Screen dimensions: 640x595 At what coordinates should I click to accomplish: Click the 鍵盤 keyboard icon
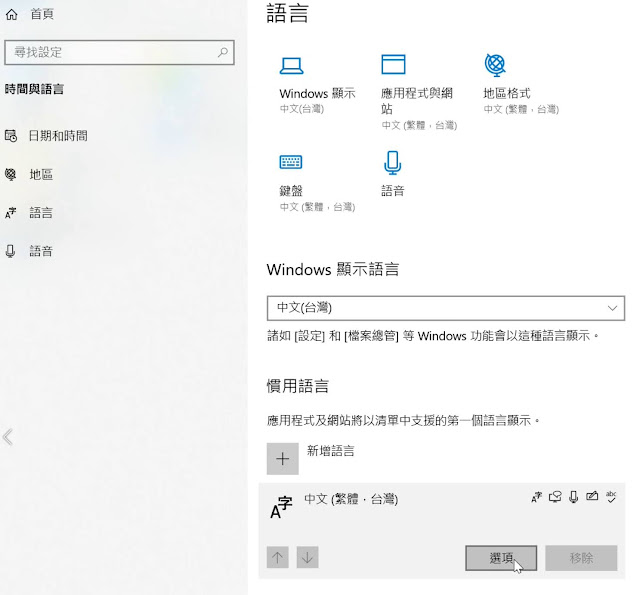click(x=291, y=162)
